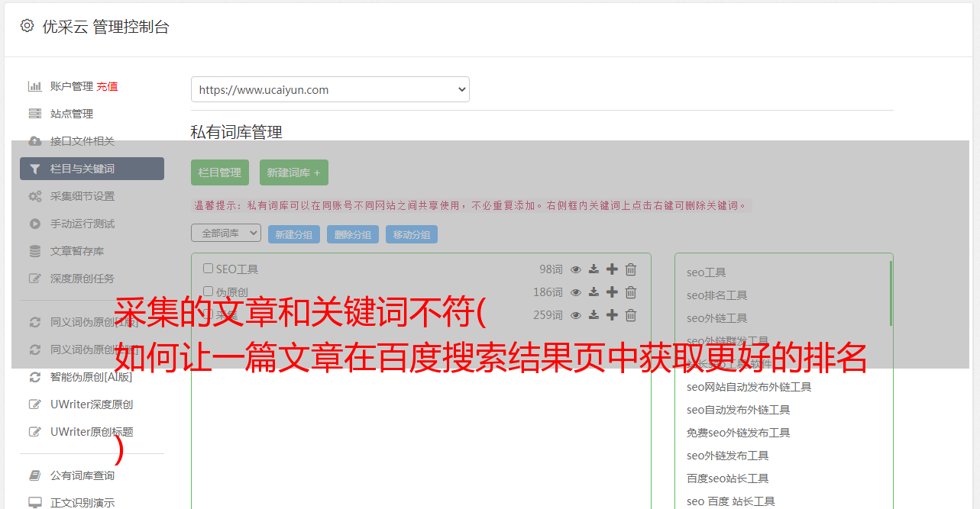980x509 pixels.
Task: Click the 98词 count
Action: [551, 269]
